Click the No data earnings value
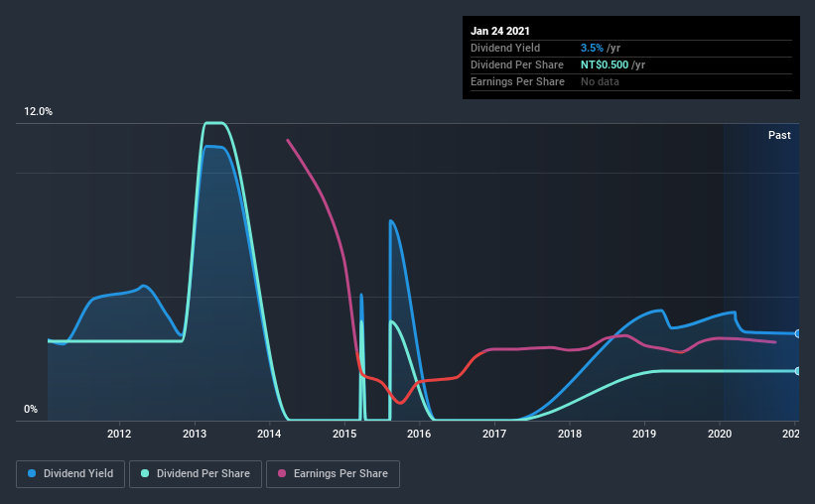The image size is (815, 504). pyautogui.click(x=600, y=81)
